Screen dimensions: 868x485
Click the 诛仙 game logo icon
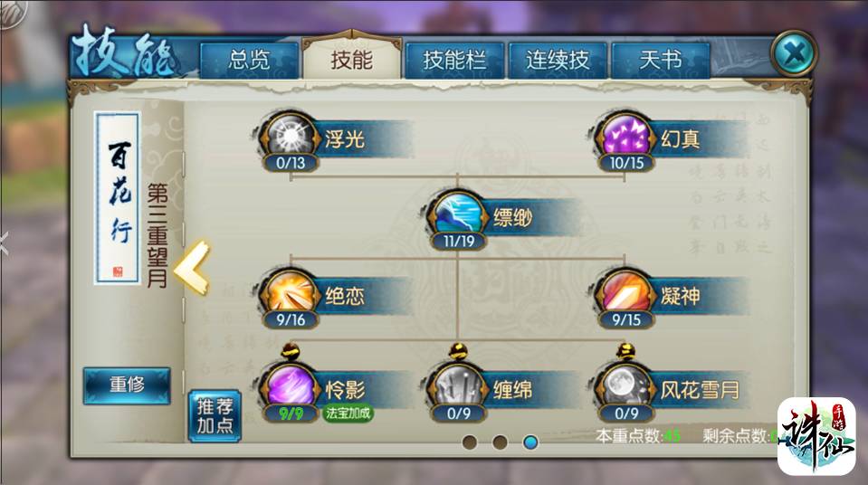pos(816,436)
